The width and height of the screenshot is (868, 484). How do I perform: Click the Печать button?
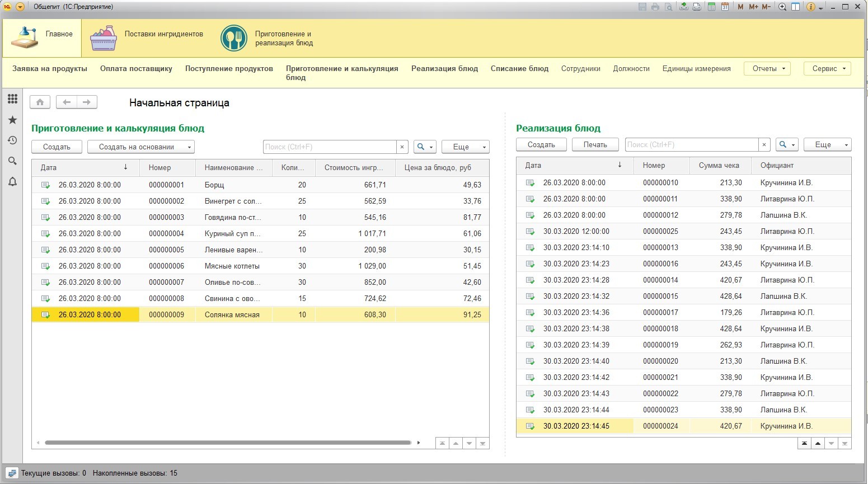tap(595, 145)
